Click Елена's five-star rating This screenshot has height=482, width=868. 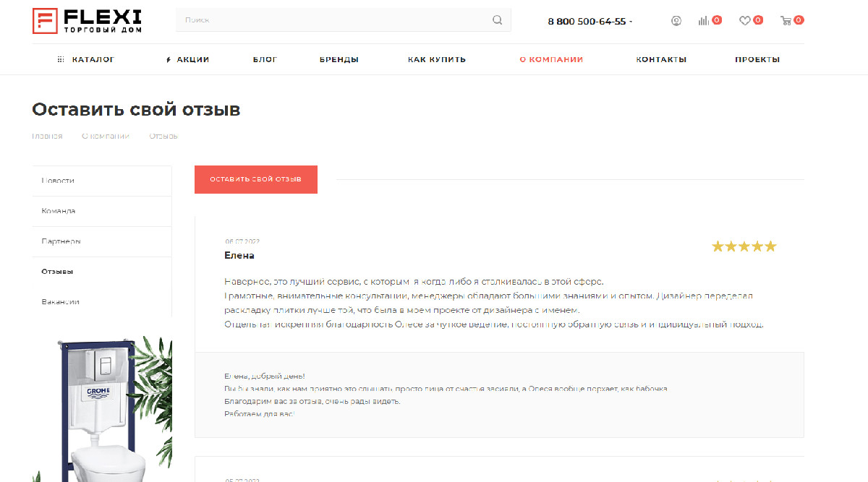click(744, 246)
